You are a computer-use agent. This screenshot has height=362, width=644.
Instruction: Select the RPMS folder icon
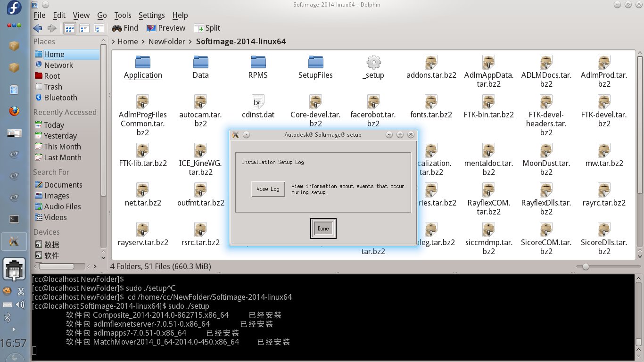(x=258, y=62)
